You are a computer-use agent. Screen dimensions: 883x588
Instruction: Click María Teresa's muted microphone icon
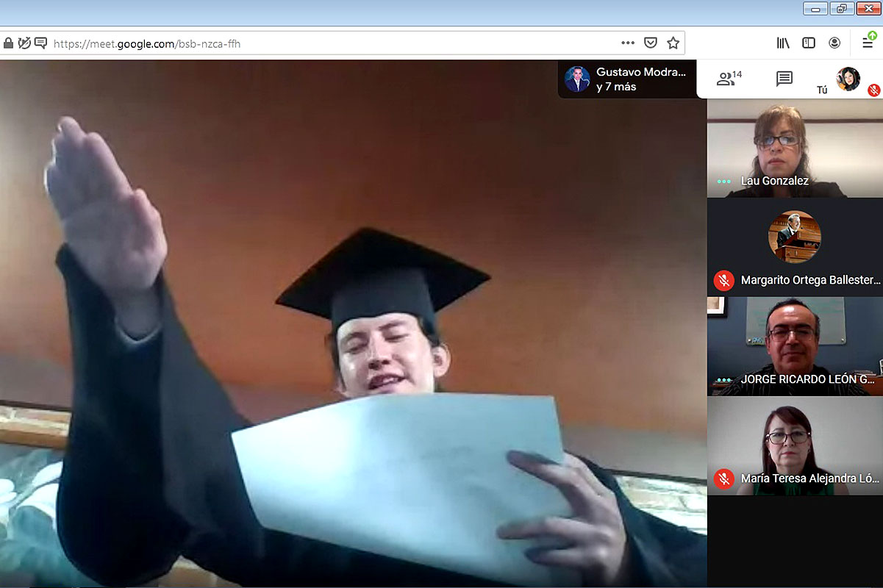click(x=724, y=479)
